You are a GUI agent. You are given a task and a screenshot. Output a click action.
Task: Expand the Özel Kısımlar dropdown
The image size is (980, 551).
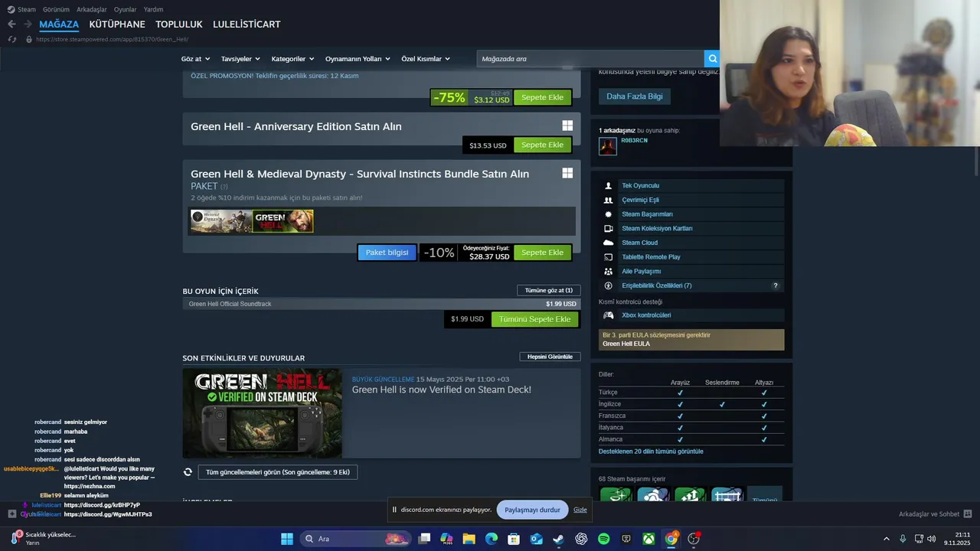[426, 59]
